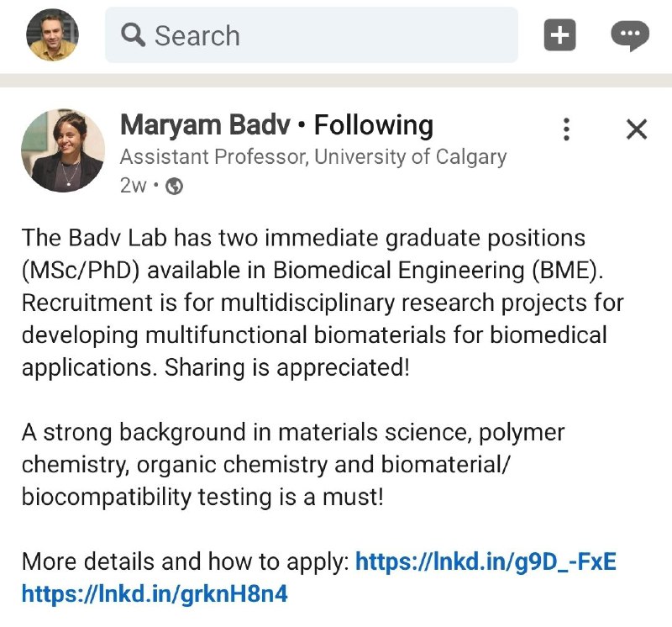Screen dimensions: 672x627
Task: Focus the Search input field
Action: [x=312, y=34]
